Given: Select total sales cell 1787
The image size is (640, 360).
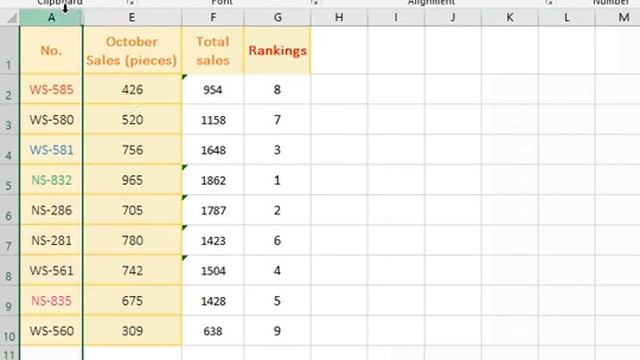Looking at the screenshot, I should (213, 210).
